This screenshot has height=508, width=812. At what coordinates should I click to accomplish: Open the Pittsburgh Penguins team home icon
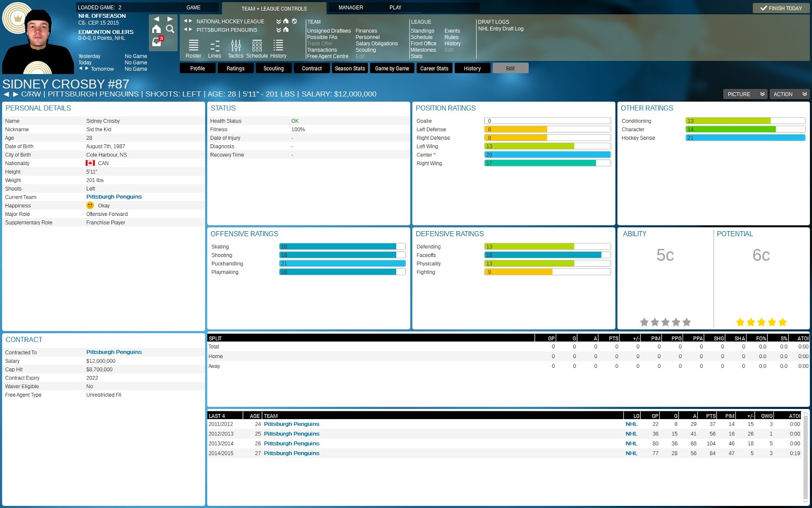click(x=286, y=29)
